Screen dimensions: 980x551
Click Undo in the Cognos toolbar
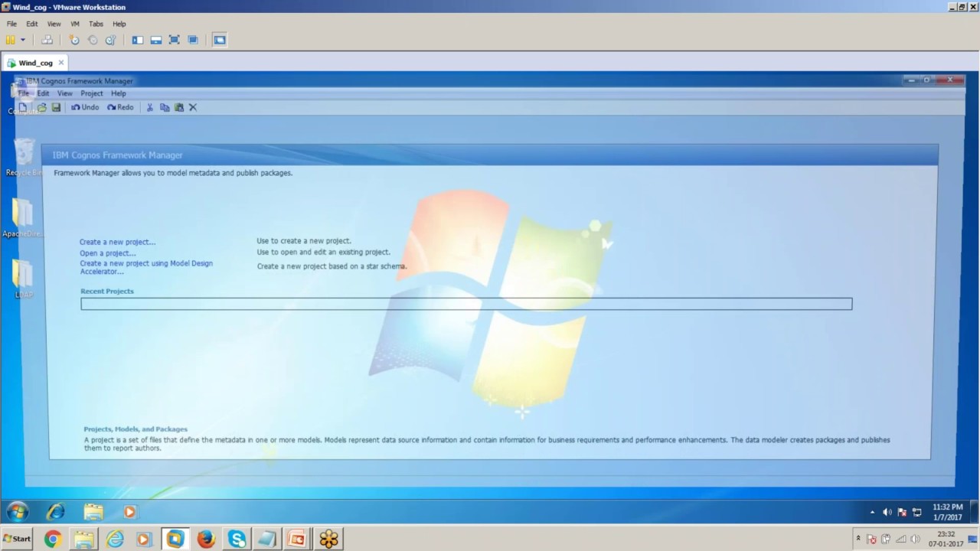pyautogui.click(x=85, y=108)
